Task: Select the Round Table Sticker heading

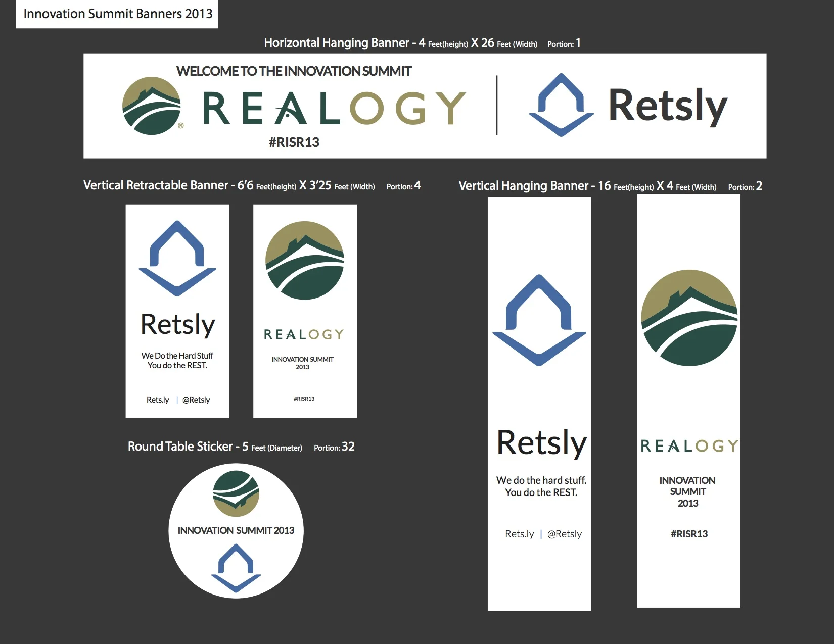Action: pos(215,447)
